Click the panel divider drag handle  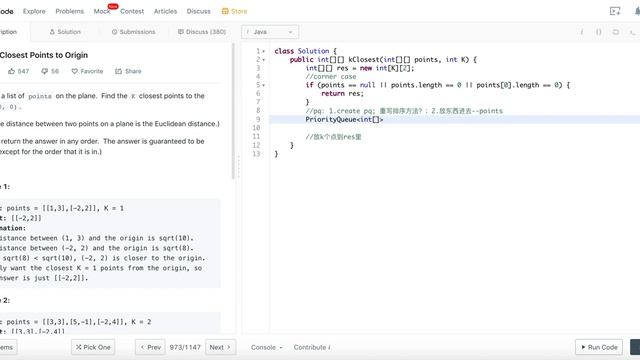click(x=238, y=167)
